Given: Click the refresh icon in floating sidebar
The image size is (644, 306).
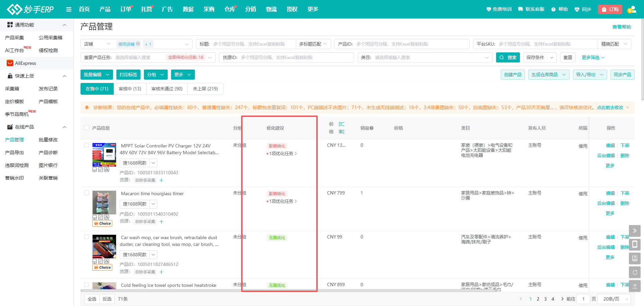Looking at the screenshot, I should tap(635, 272).
